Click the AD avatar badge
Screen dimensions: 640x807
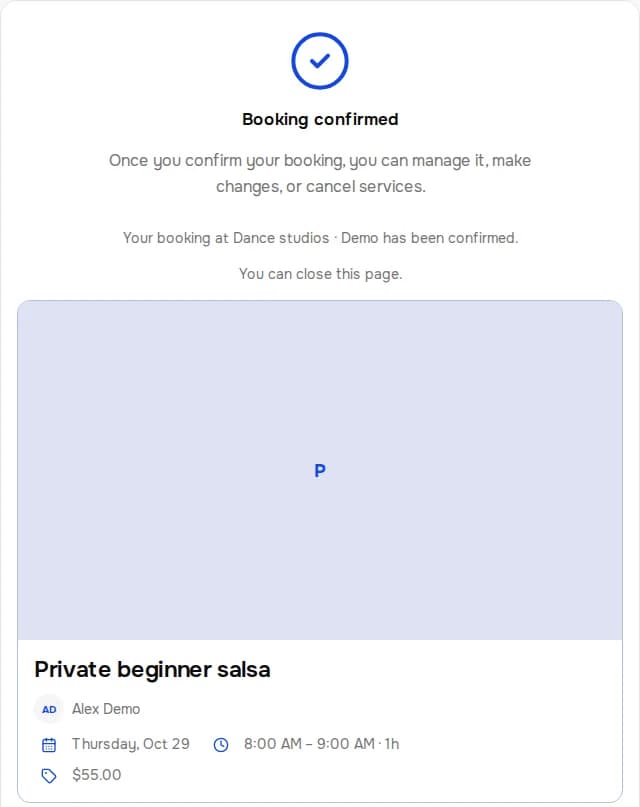point(49,709)
